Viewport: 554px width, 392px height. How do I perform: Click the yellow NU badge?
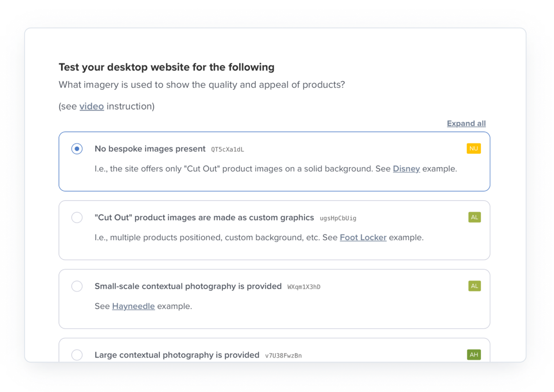pyautogui.click(x=473, y=149)
